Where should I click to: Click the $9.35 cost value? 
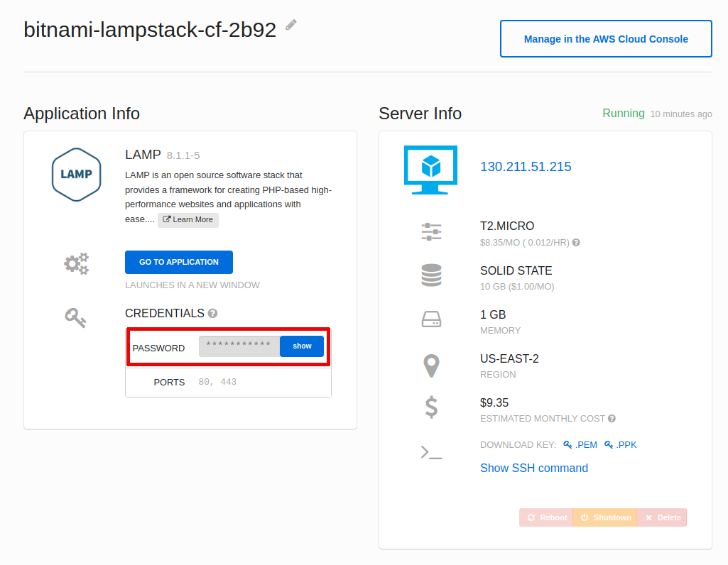[494, 402]
